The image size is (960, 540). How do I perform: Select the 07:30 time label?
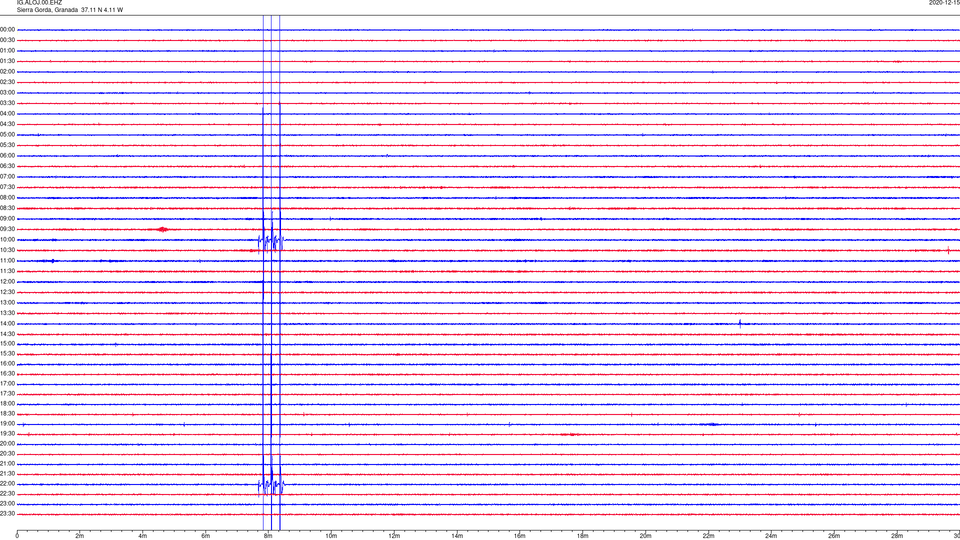tap(7, 187)
